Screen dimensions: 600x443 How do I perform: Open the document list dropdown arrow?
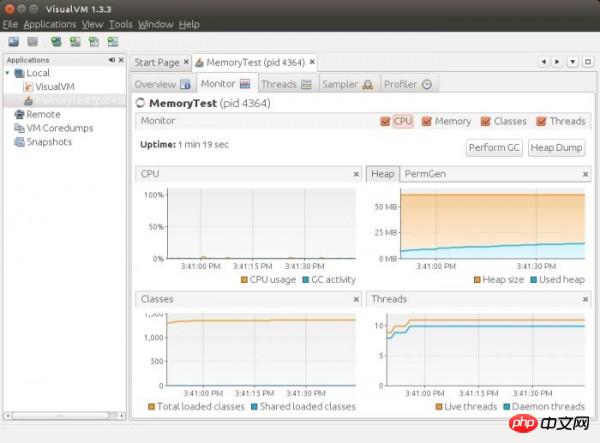point(572,62)
